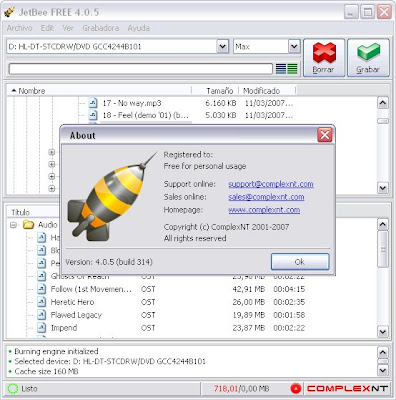Click the Título column header
This screenshot has width=396, height=400.
(x=21, y=212)
